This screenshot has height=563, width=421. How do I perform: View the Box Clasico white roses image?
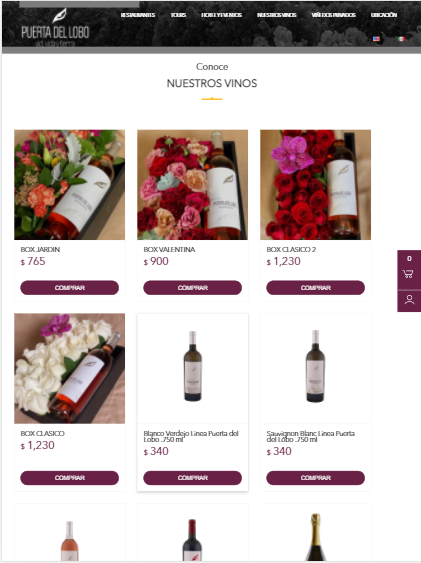pyautogui.click(x=70, y=368)
